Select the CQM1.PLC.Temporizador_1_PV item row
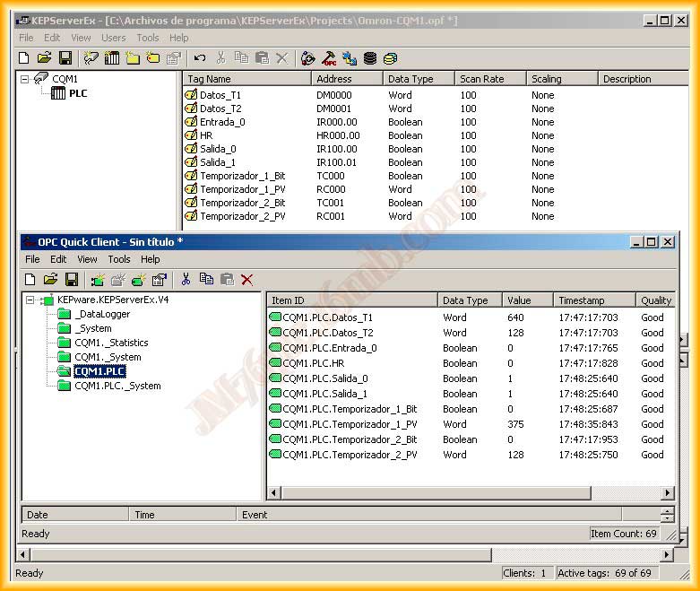Viewport: 700px width, 591px height. [350, 424]
